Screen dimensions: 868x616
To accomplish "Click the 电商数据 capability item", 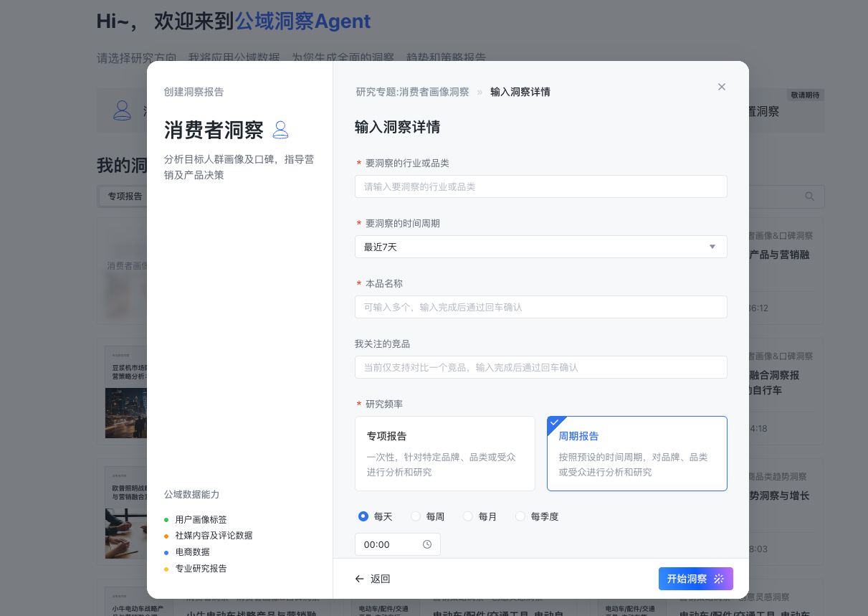I will [193, 552].
